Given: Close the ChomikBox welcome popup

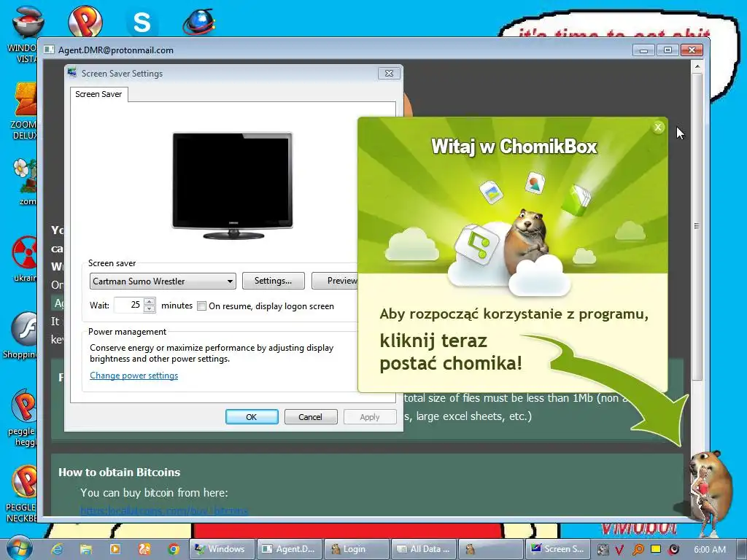Looking at the screenshot, I should 658,127.
